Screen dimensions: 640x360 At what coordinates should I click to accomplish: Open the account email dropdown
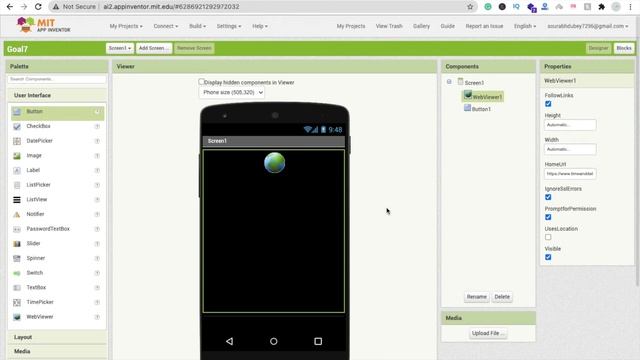click(x=588, y=26)
